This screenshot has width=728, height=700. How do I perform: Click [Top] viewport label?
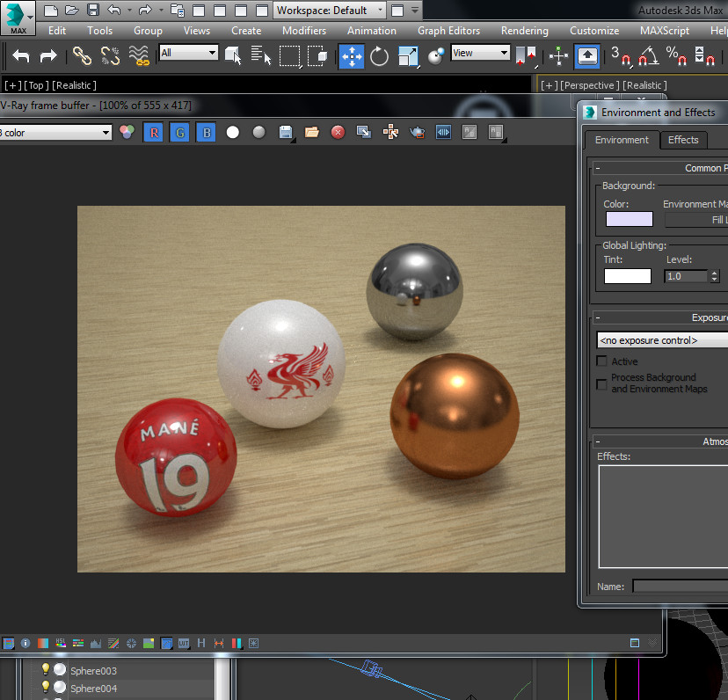[36, 85]
